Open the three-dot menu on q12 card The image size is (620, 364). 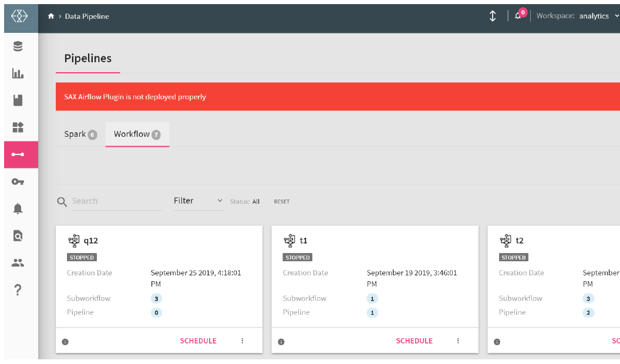[242, 341]
